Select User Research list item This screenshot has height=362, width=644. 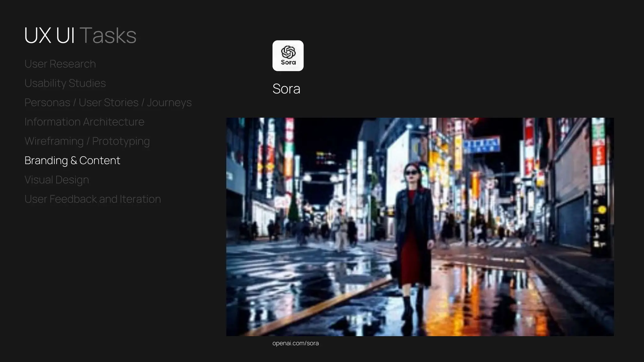click(x=60, y=64)
